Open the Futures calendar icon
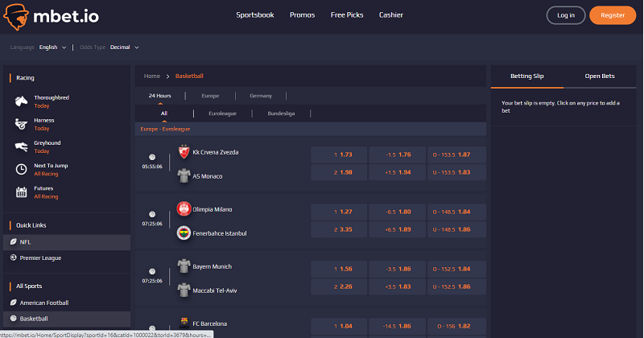Image resolution: width=644 pixels, height=338 pixels. click(x=21, y=192)
